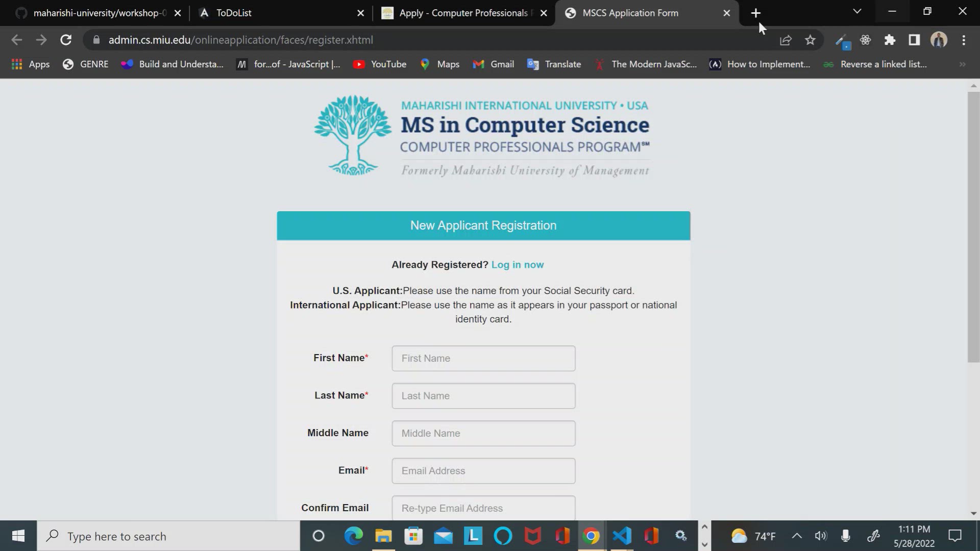Reload the page with the refresh icon

(x=66, y=40)
